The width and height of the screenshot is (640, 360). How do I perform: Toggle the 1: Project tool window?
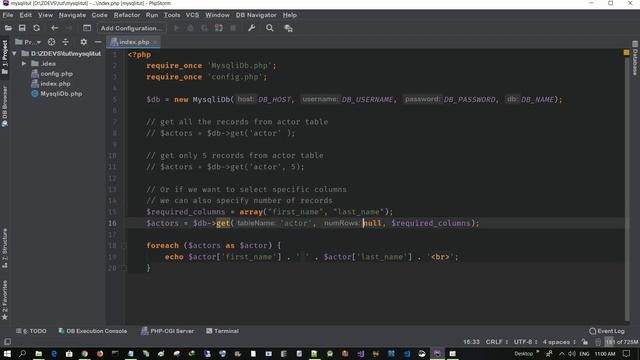(5, 57)
